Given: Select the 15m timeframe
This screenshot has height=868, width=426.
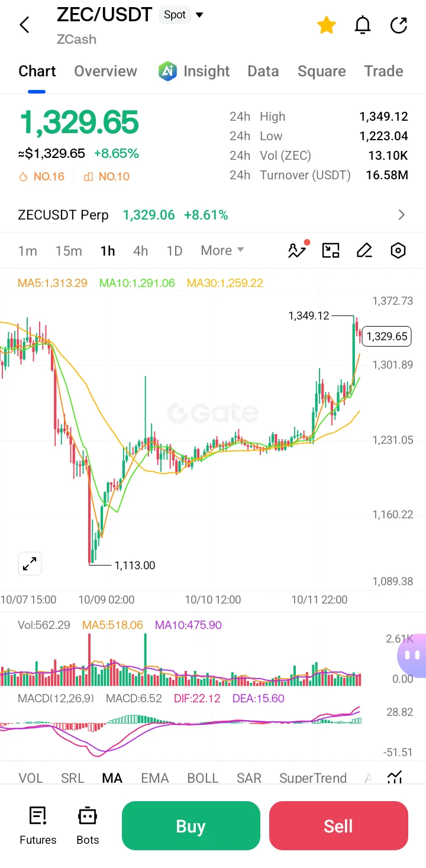Looking at the screenshot, I should (69, 251).
